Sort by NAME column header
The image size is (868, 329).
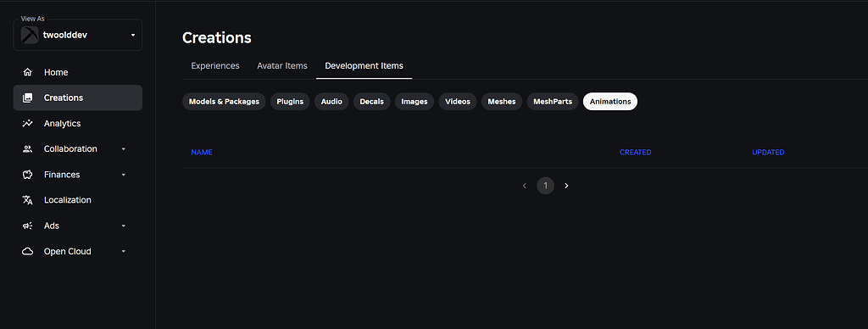[202, 153]
